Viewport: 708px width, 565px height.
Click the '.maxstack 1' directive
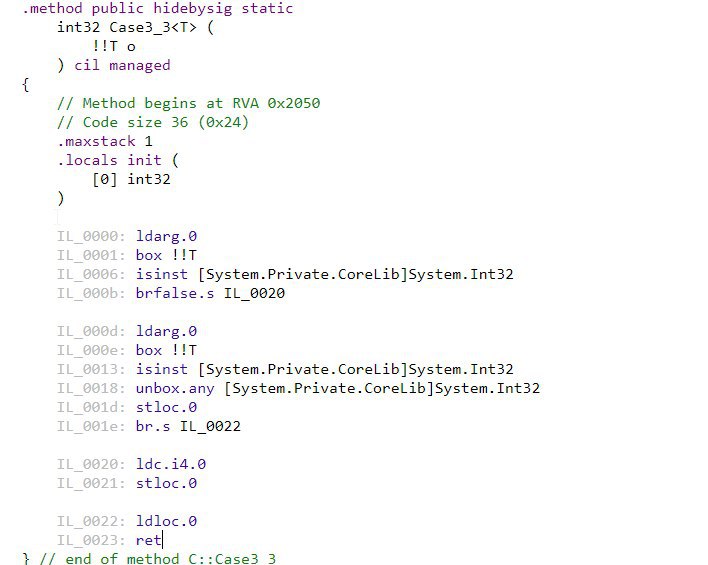click(105, 141)
